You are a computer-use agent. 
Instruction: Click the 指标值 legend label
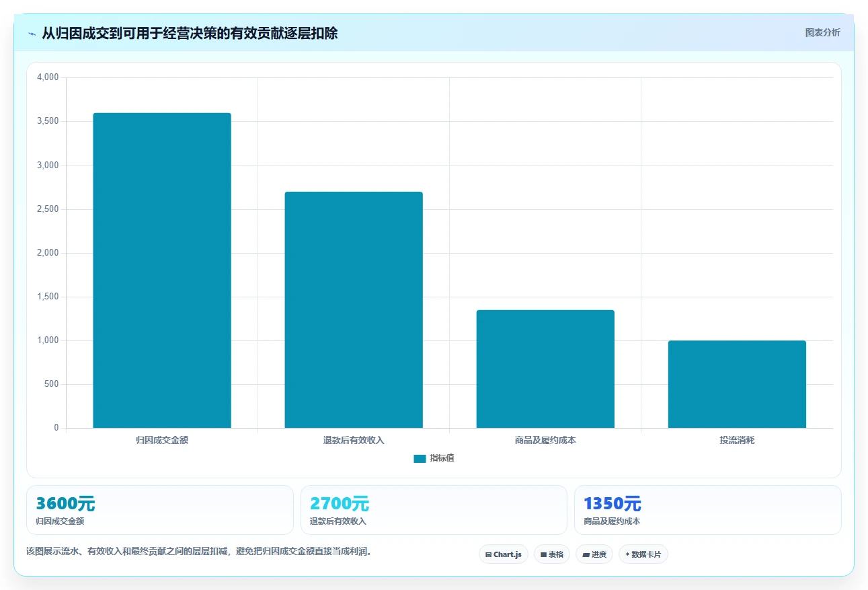pos(442,458)
